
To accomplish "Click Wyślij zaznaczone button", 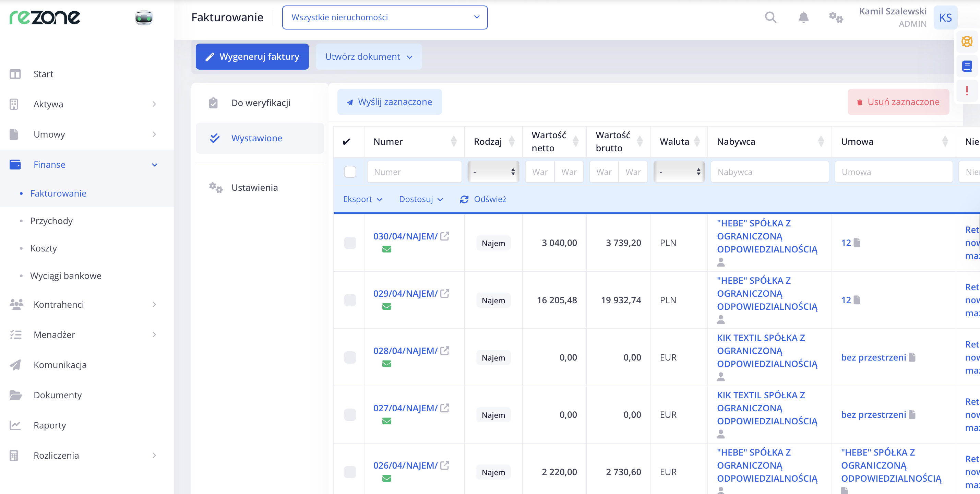I will pyautogui.click(x=389, y=102).
